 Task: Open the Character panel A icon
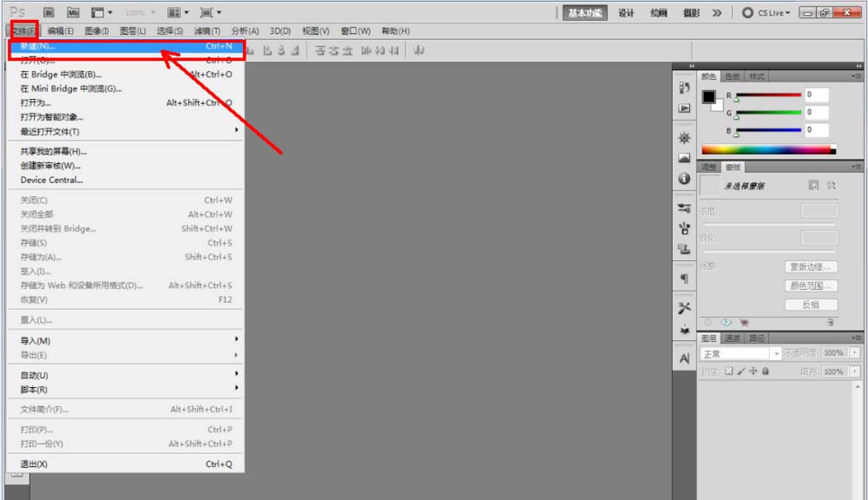click(x=684, y=359)
